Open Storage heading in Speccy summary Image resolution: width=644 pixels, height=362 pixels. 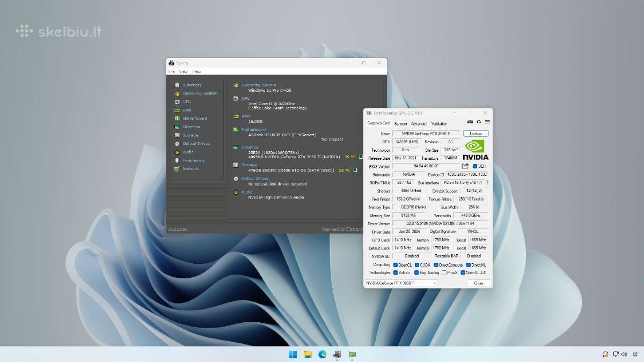(x=249, y=165)
